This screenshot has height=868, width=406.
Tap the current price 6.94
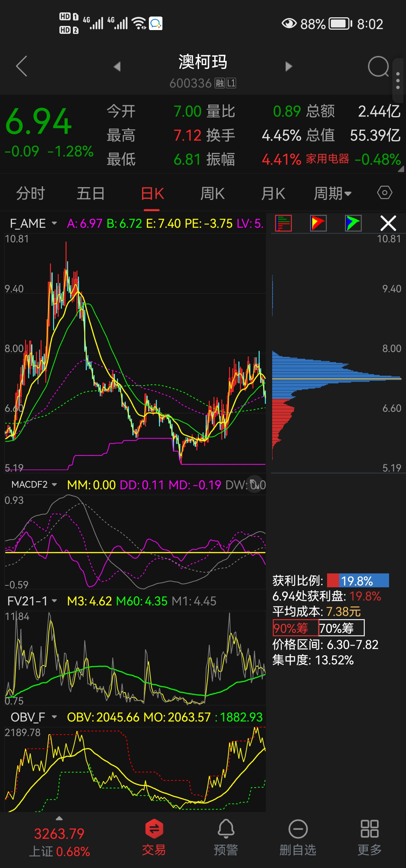39,121
